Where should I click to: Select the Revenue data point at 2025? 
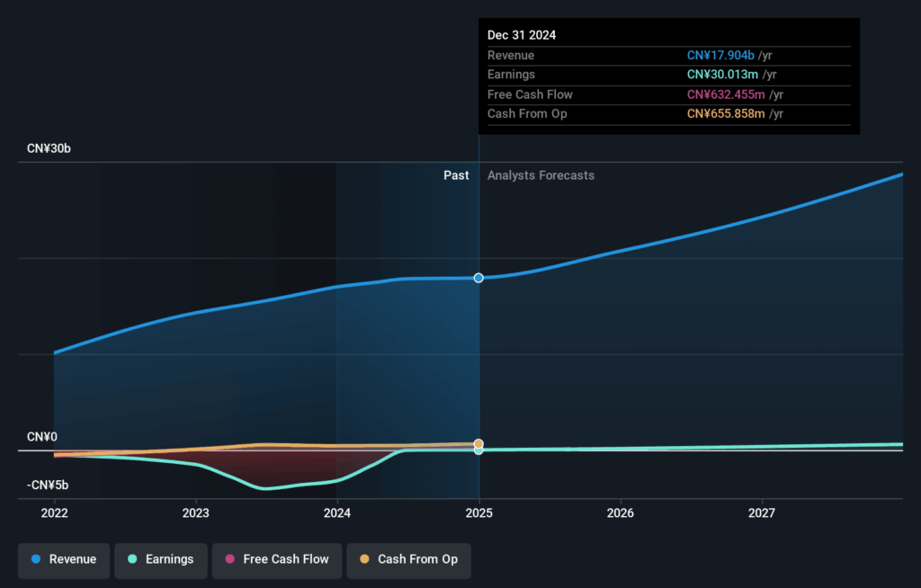point(478,278)
